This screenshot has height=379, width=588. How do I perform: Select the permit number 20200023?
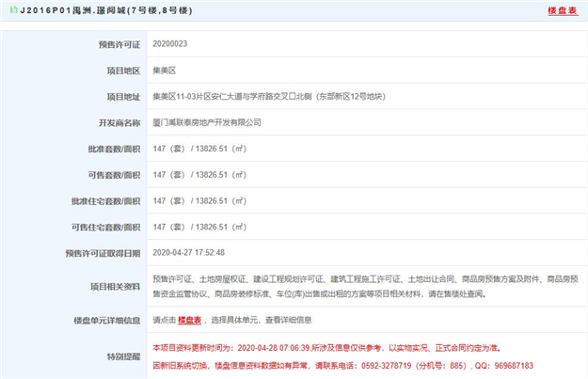coord(170,44)
